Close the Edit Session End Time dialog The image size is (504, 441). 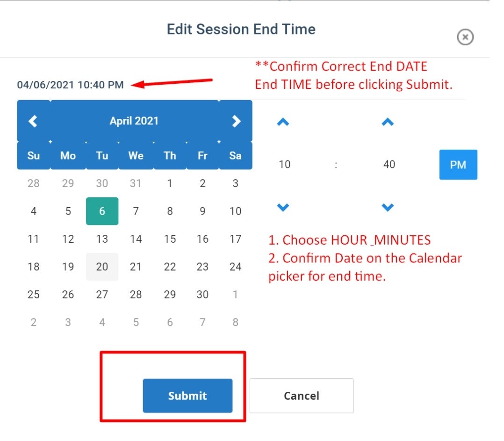pos(465,37)
